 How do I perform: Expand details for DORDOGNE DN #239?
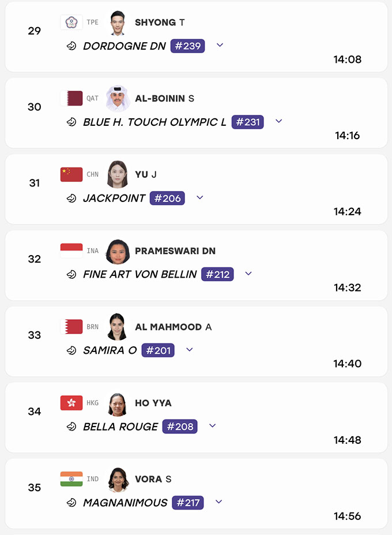(x=220, y=45)
